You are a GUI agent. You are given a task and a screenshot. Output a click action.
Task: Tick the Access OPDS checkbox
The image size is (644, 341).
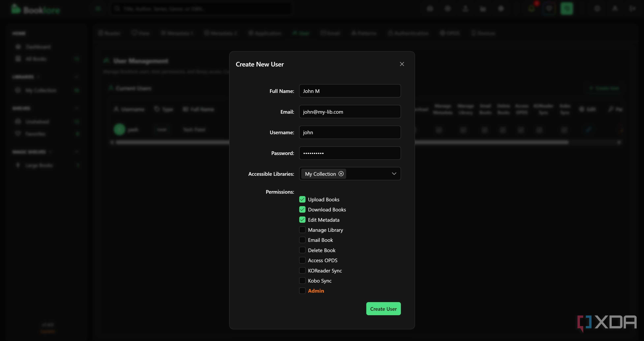(x=302, y=260)
